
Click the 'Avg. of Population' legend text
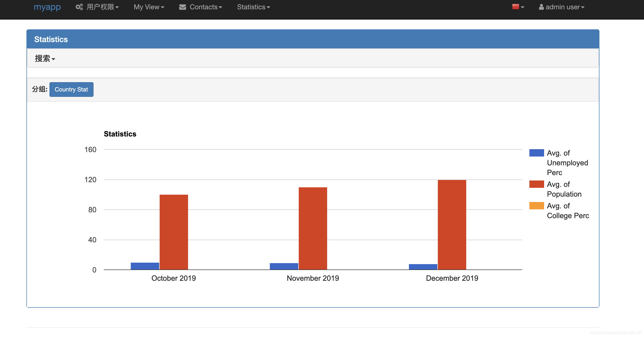click(564, 189)
